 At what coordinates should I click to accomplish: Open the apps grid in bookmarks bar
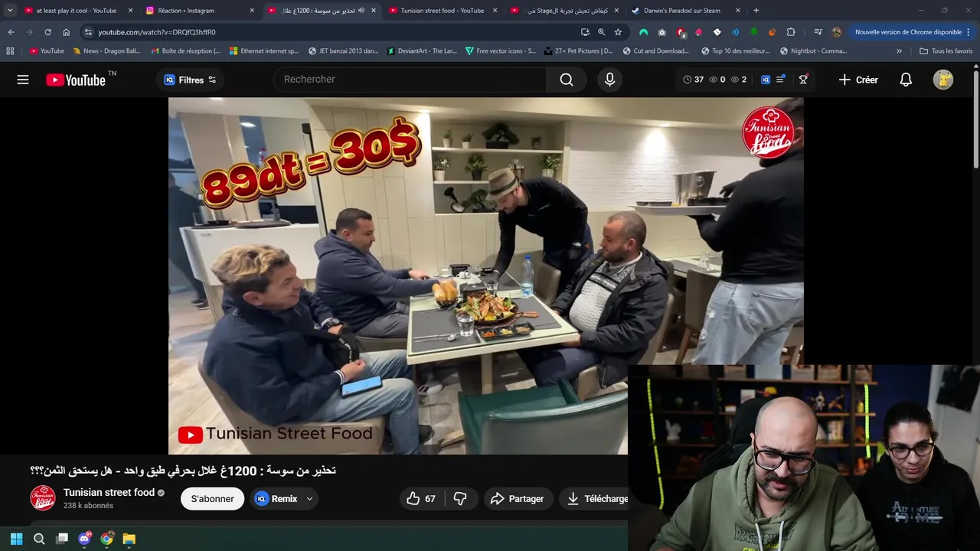[10, 51]
